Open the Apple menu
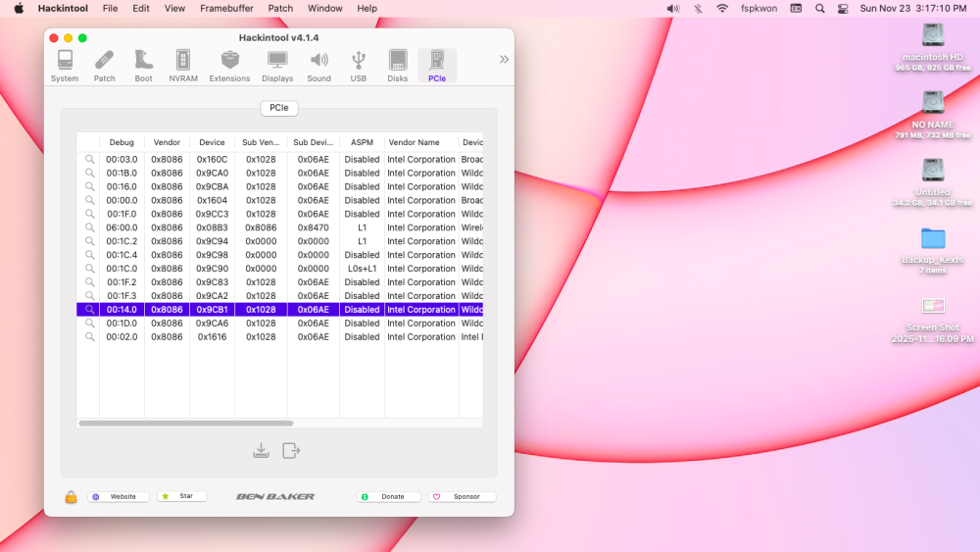 coord(19,9)
